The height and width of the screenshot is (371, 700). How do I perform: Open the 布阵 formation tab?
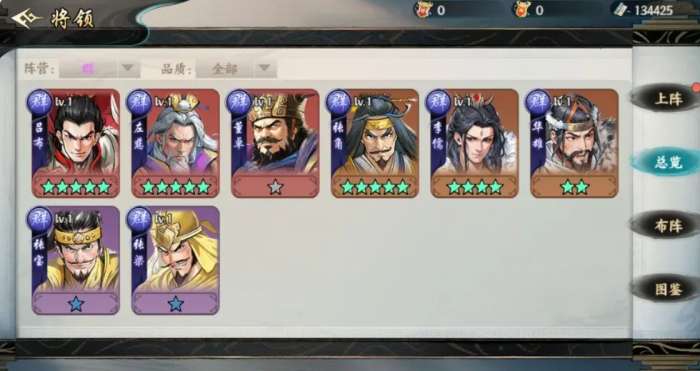pos(665,225)
